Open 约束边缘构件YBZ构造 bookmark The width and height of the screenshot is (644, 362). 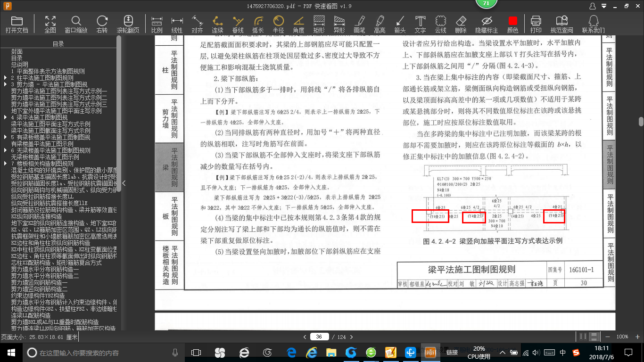click(38, 296)
